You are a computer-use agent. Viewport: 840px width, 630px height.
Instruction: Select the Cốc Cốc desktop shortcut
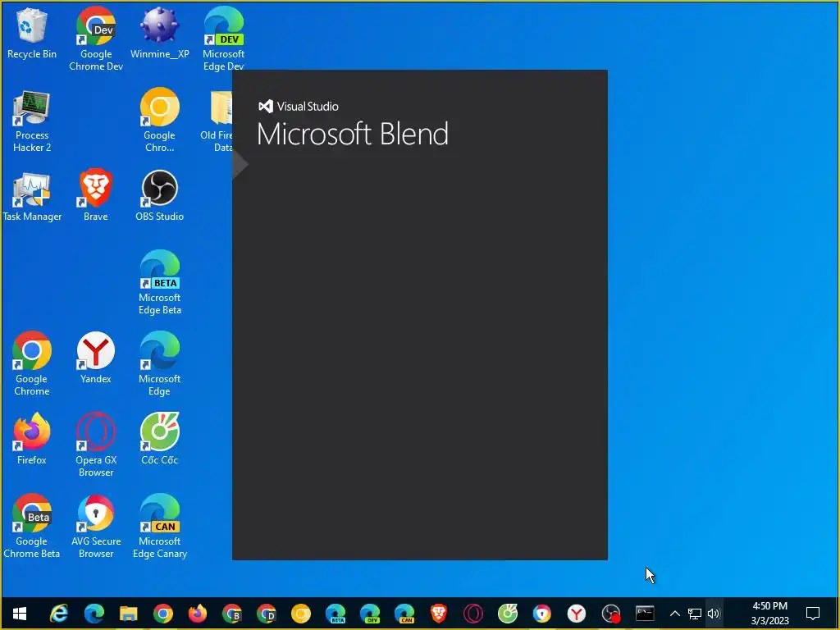pyautogui.click(x=160, y=439)
